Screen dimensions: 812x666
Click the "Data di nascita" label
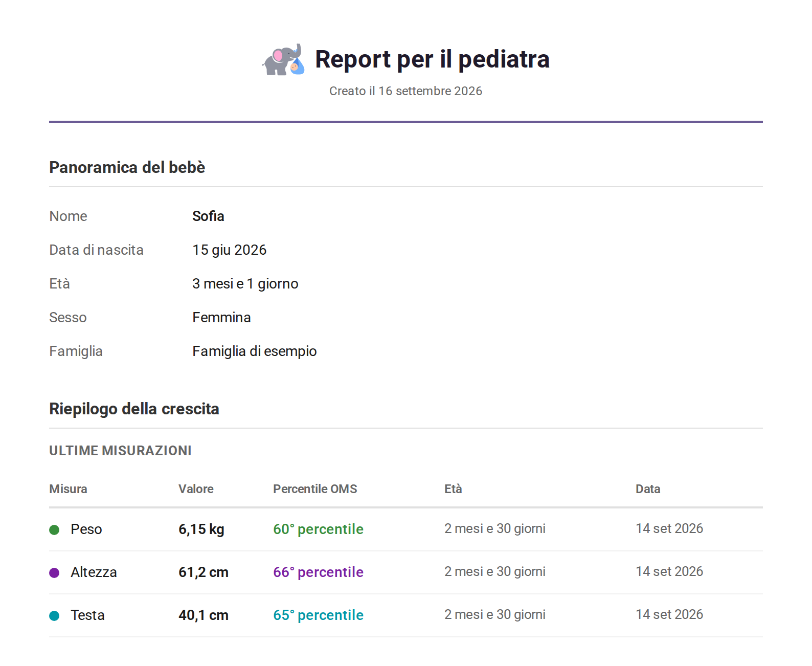(96, 250)
